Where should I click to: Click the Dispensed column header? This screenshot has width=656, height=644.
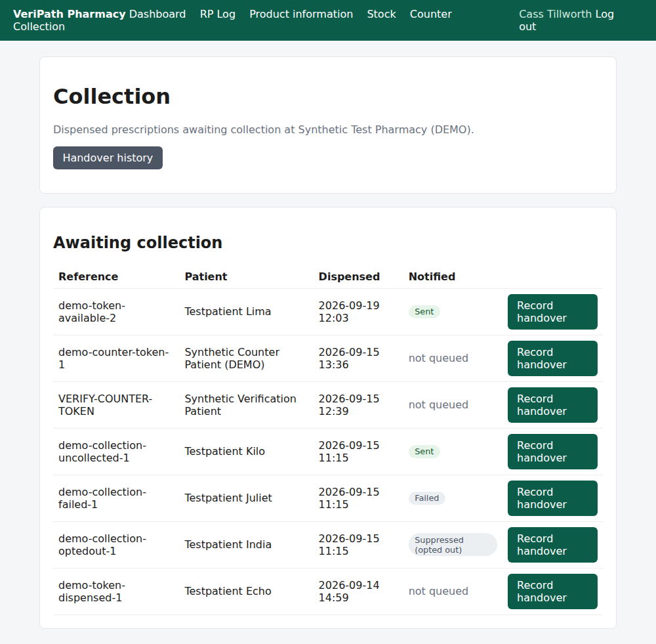(349, 276)
